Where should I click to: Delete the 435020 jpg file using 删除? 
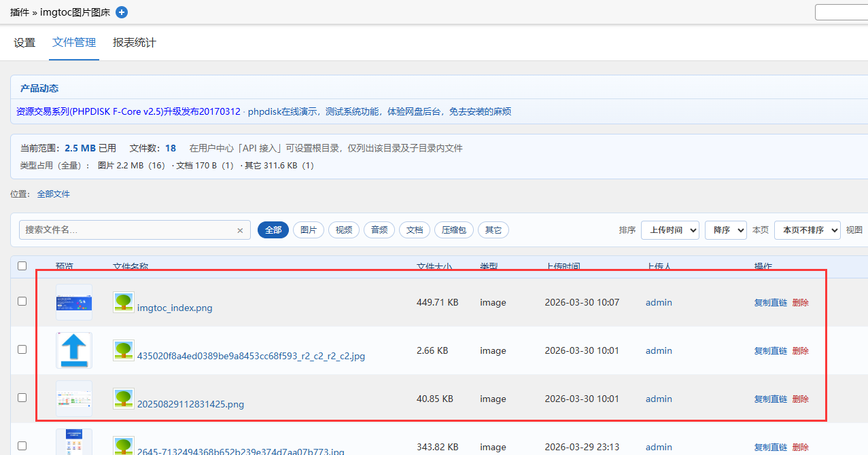coord(800,350)
